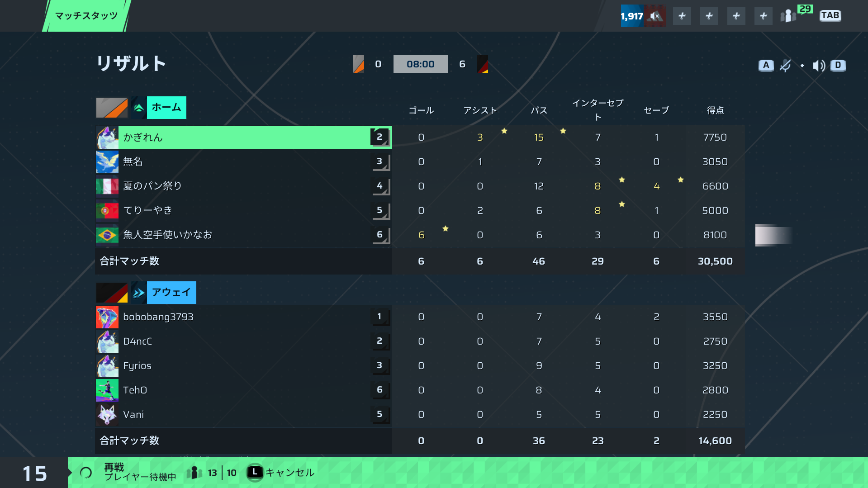Open Vani wolf avatar

point(107,415)
